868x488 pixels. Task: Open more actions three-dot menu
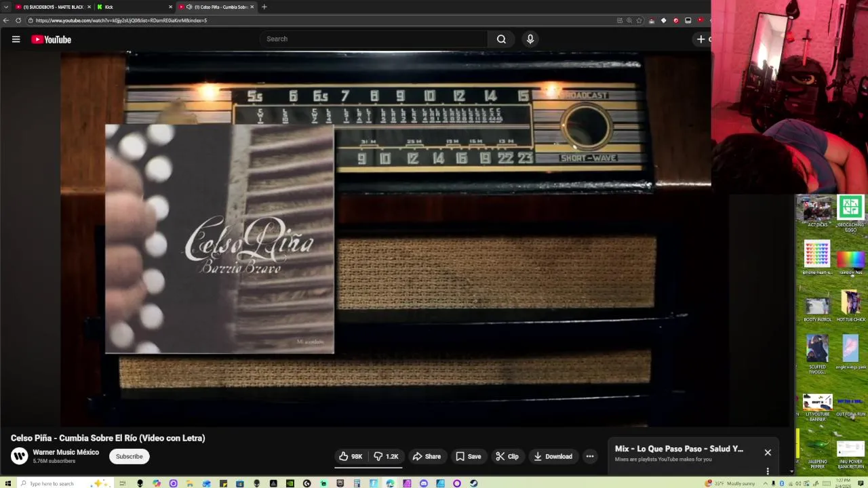[590, 456]
